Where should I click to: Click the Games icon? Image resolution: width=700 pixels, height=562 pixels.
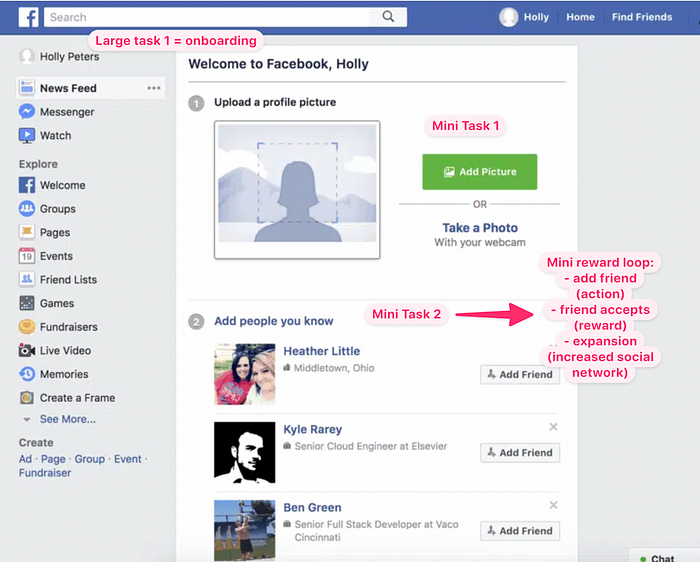27,303
